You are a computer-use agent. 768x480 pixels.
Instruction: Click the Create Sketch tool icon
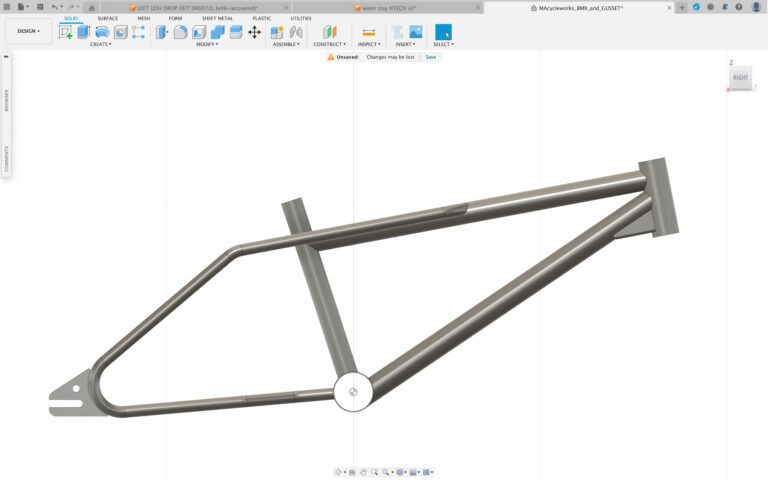tap(65, 32)
